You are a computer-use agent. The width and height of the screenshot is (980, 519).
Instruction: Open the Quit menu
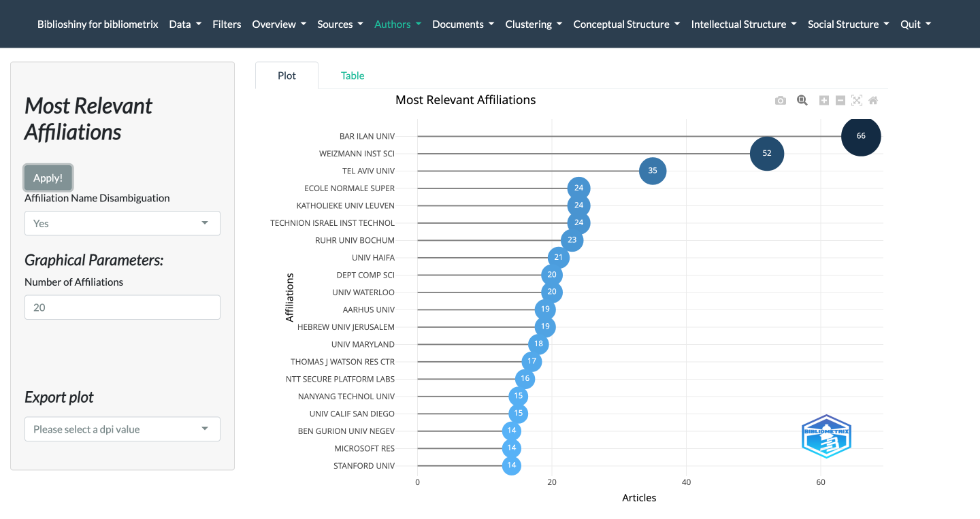point(915,24)
